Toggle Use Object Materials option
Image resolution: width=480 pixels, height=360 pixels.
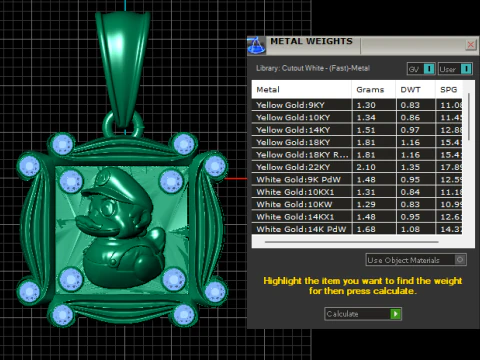(x=416, y=260)
